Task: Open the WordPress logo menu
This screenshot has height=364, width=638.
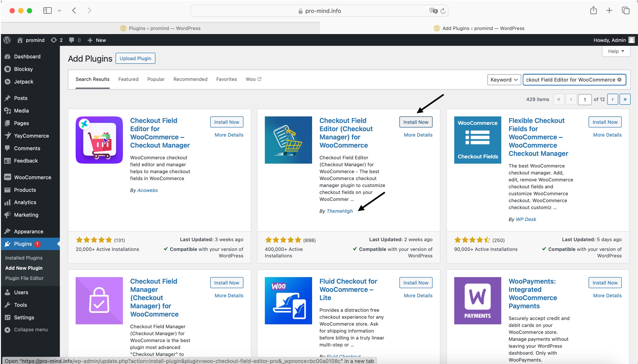Action: click(7, 40)
